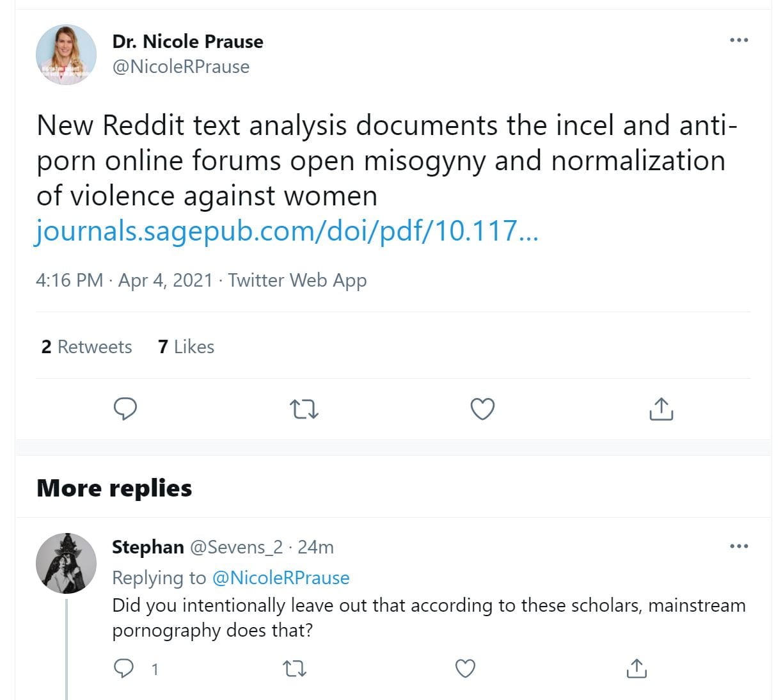
Task: Like the main tweet by Nicole Prause
Action: 482,408
